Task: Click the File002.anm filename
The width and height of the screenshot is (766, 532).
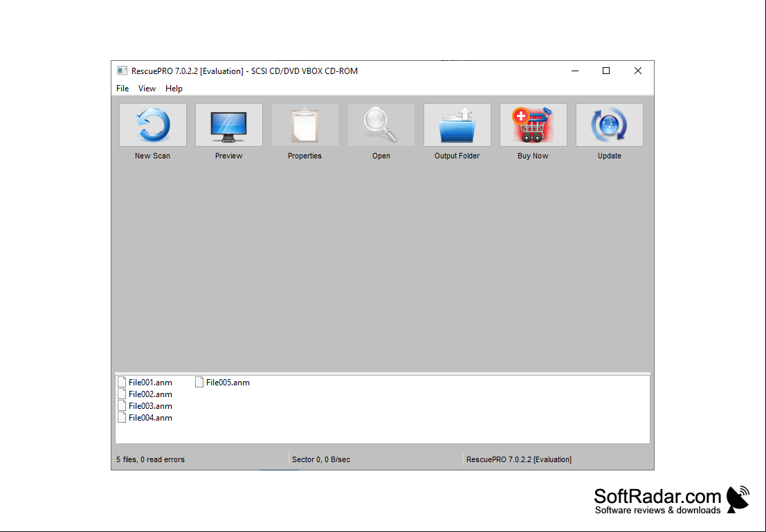Action: pos(150,394)
